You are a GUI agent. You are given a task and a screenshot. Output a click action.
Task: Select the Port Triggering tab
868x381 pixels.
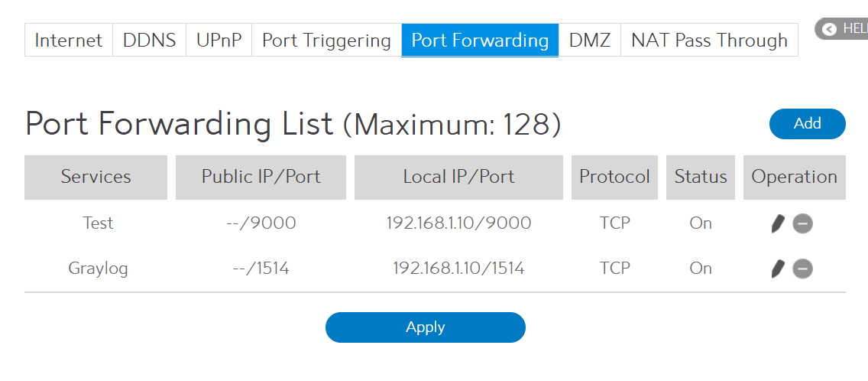[326, 40]
